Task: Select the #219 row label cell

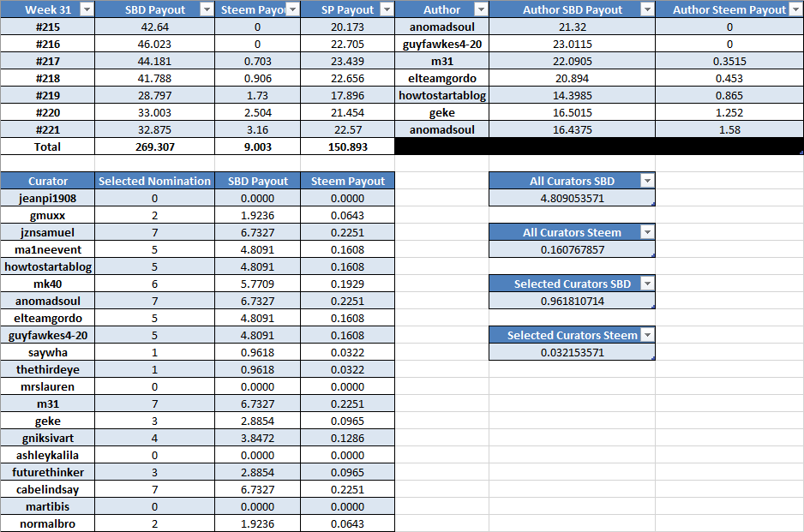Action: (x=48, y=95)
